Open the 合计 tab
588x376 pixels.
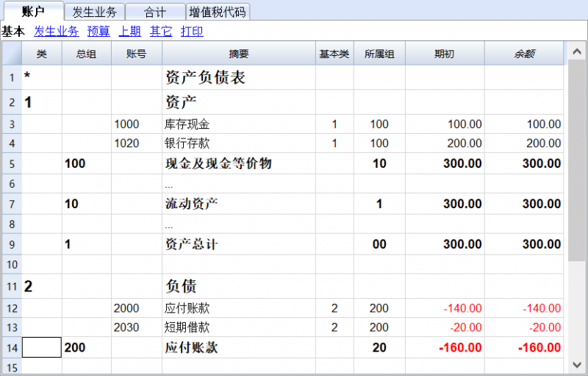155,12
